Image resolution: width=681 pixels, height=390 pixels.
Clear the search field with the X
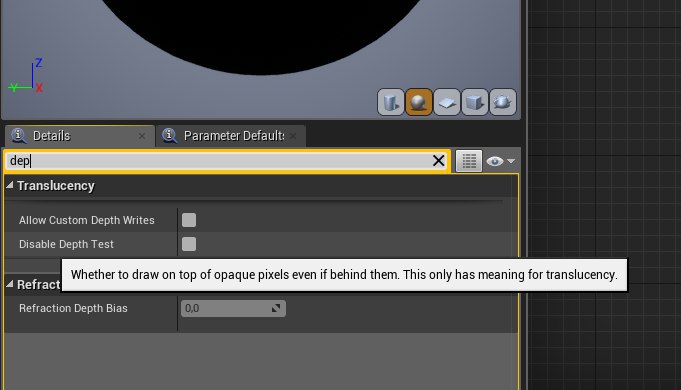pos(438,161)
